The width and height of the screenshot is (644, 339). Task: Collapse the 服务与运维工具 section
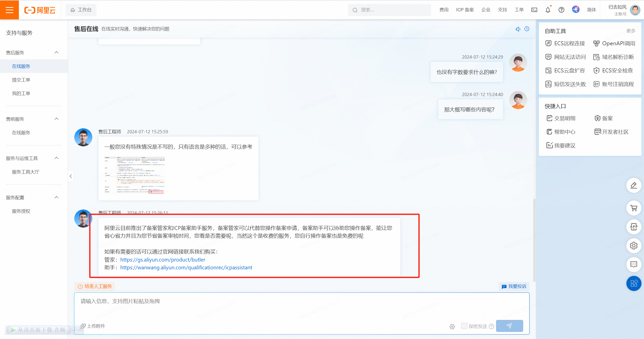pyautogui.click(x=56, y=158)
